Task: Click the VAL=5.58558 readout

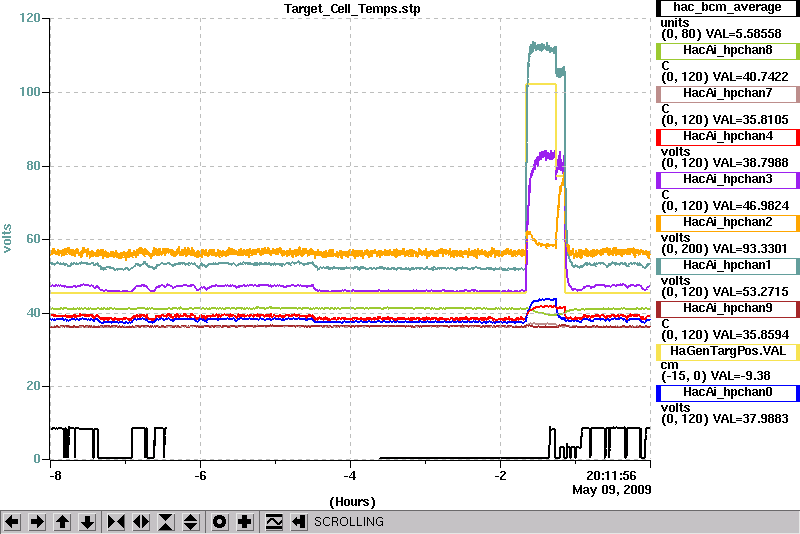Action: point(743,34)
